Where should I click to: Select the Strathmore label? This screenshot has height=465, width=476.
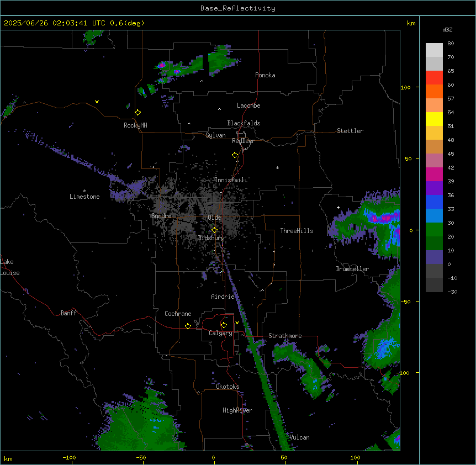pyautogui.click(x=285, y=336)
